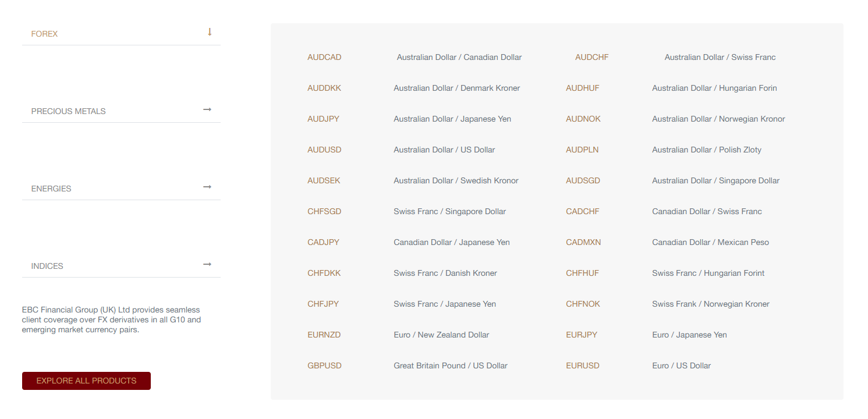This screenshot has height=419, width=868.
Task: Open the EURUSD currency pair
Action: pyautogui.click(x=582, y=365)
